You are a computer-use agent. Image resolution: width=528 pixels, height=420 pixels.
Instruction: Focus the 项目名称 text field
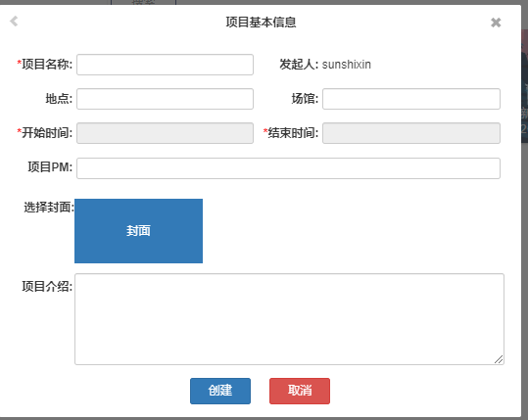coord(165,65)
